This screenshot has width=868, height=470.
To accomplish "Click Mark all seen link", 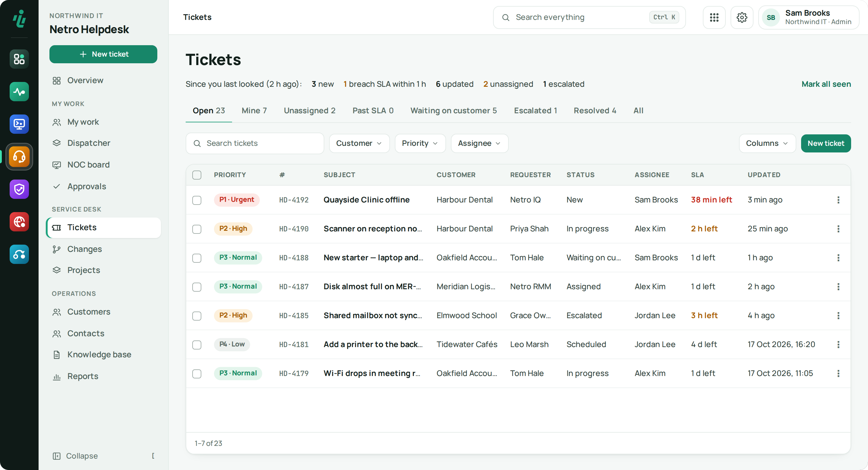I will pos(826,84).
